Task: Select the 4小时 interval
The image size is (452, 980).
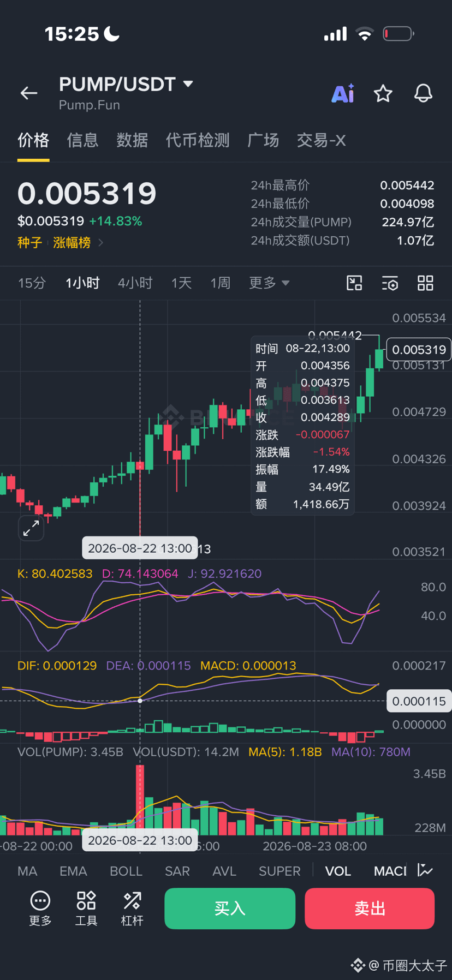Action: click(x=135, y=283)
